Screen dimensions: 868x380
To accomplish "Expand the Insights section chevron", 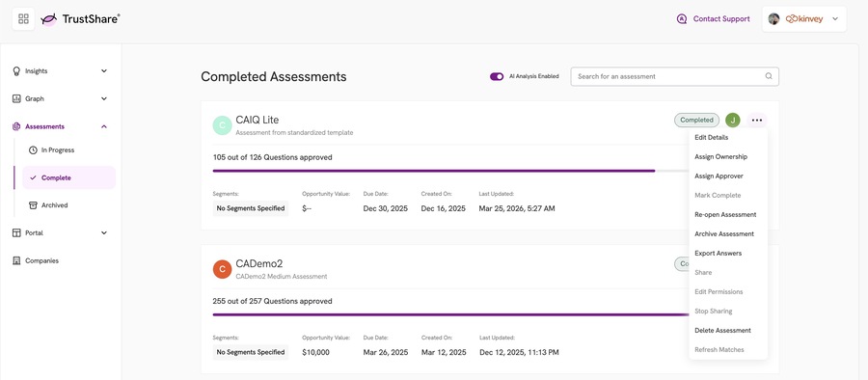I will 104,71.
